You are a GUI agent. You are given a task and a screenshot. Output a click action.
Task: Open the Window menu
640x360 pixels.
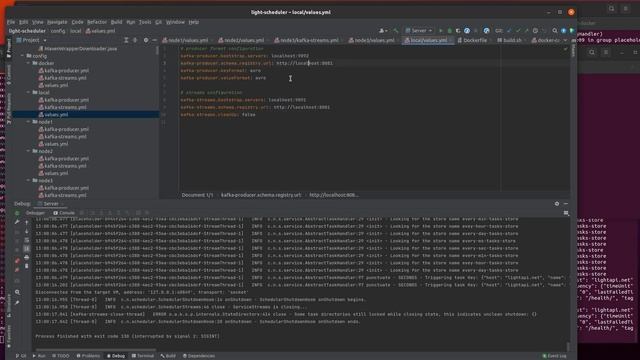175,22
